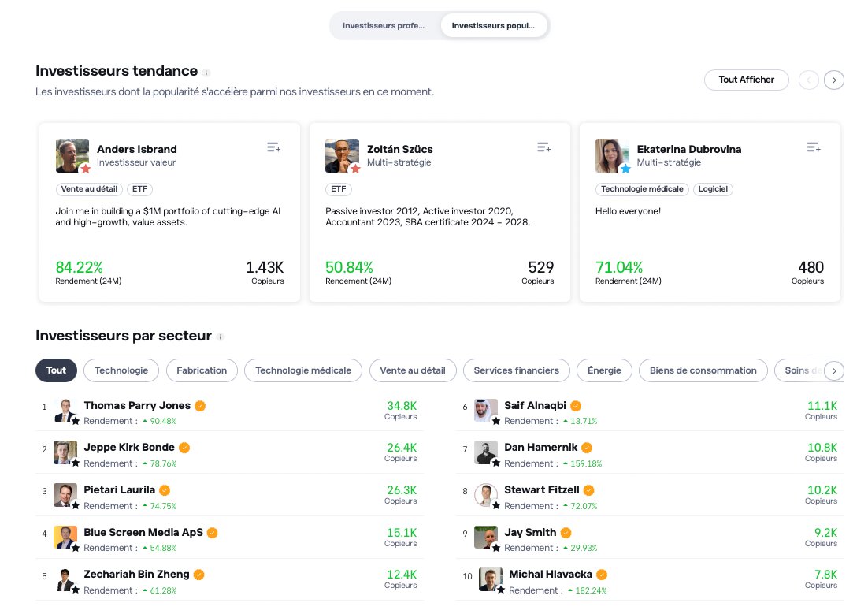Click info icon beside Investisseurs tendance
The height and width of the screenshot is (614, 868).
coord(206,73)
